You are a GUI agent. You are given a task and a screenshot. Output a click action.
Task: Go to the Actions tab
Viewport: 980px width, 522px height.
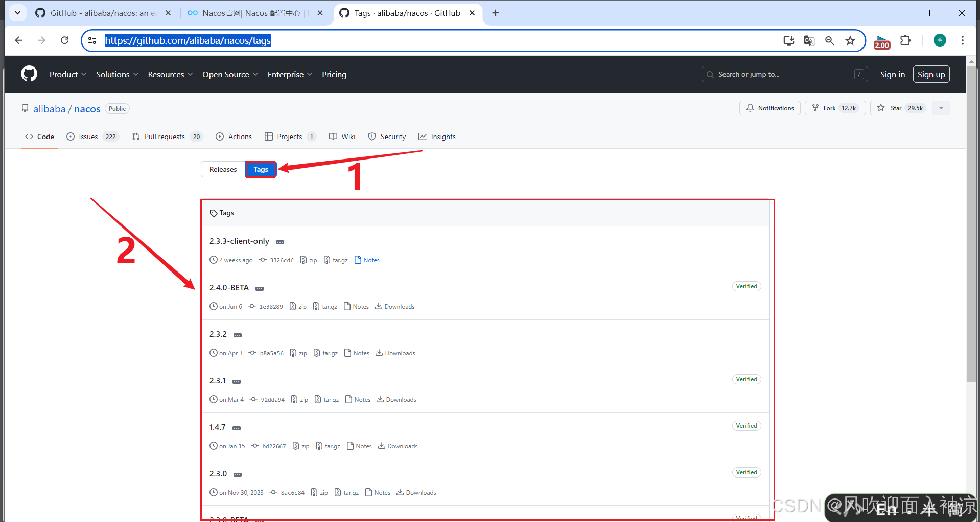click(x=234, y=137)
